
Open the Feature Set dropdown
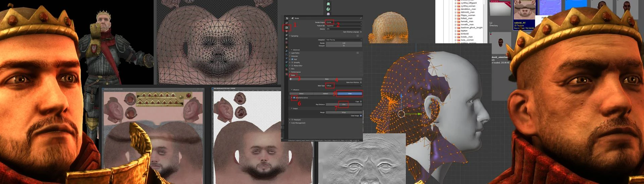point(344,26)
